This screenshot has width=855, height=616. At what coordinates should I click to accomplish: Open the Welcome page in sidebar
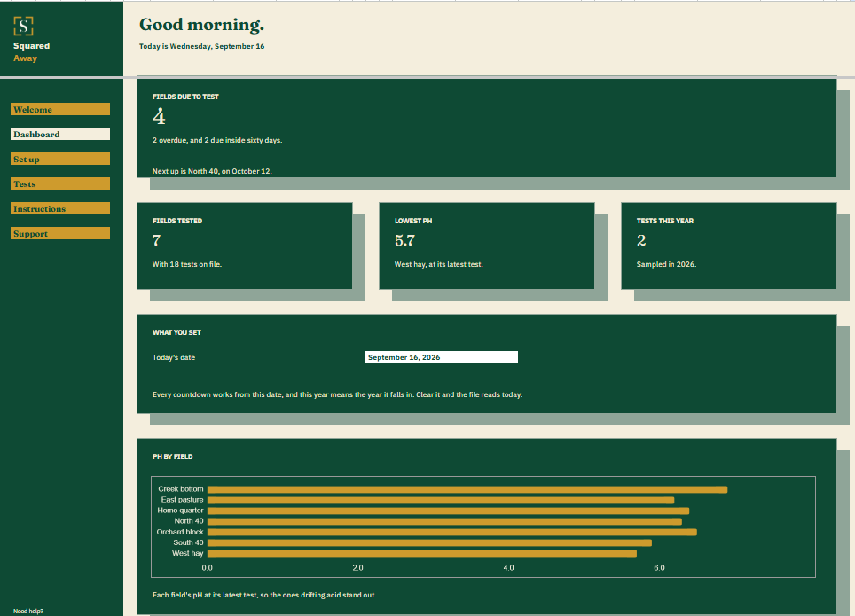pyautogui.click(x=60, y=109)
